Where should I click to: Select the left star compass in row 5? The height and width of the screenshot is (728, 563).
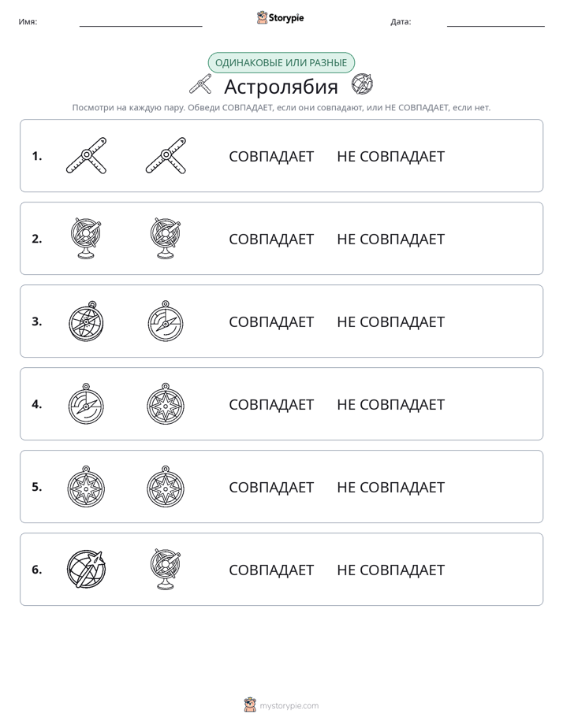point(87,486)
